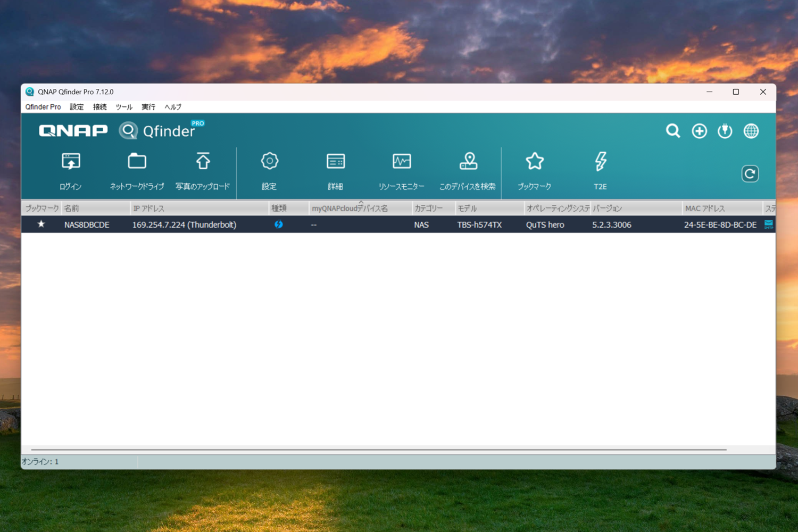Select device name NAS8DBCDE

tap(87, 225)
